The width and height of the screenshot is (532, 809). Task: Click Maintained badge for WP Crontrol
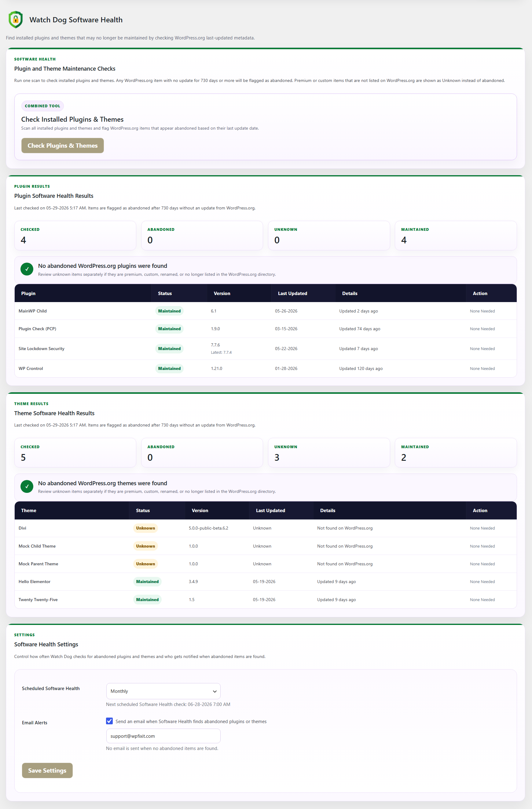pos(169,368)
